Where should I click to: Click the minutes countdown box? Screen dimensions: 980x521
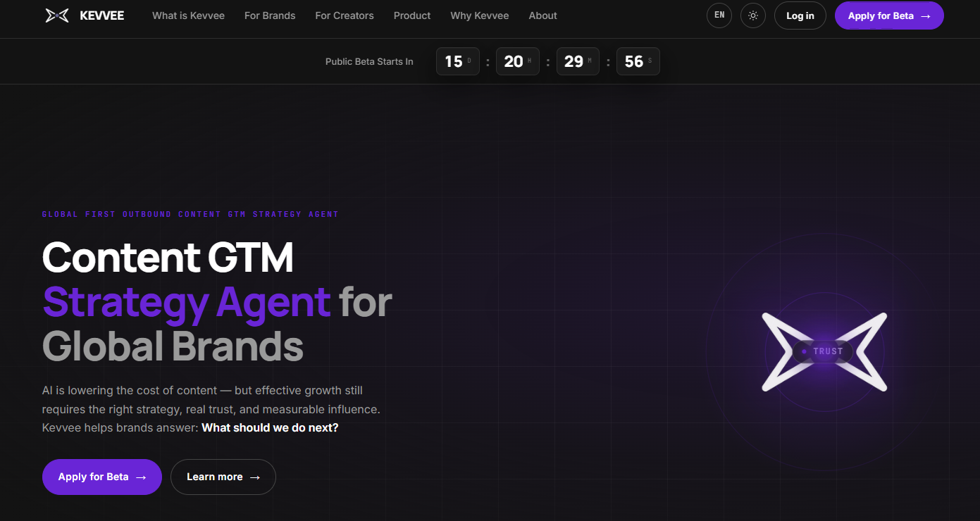click(578, 61)
